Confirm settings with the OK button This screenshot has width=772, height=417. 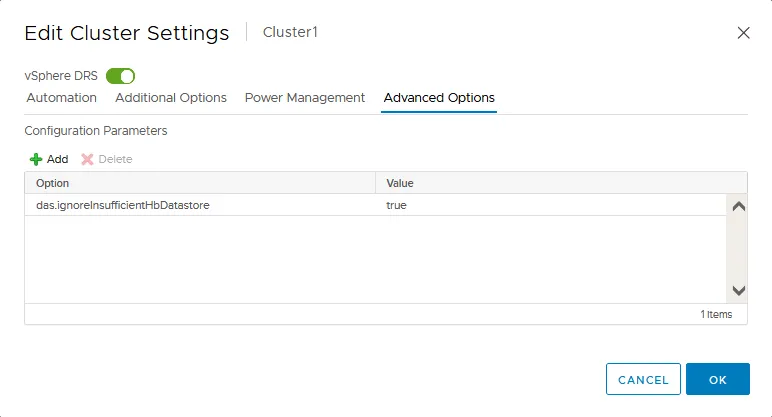point(717,380)
